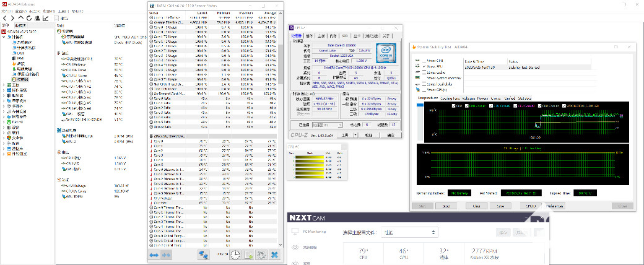Click NZXT CAM second sidebar eye icon
644x265 pixels.
pyautogui.click(x=295, y=248)
